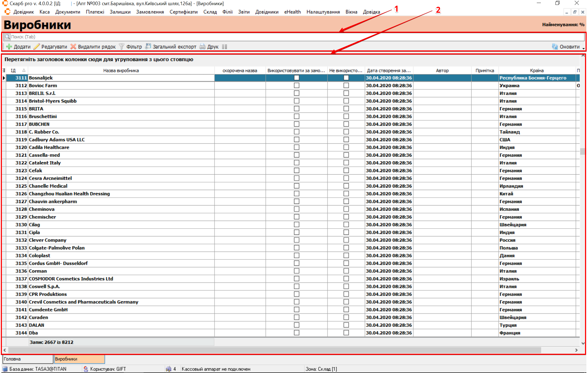The image size is (588, 373).
Task: Click the Друк printer icon
Action: click(x=202, y=47)
